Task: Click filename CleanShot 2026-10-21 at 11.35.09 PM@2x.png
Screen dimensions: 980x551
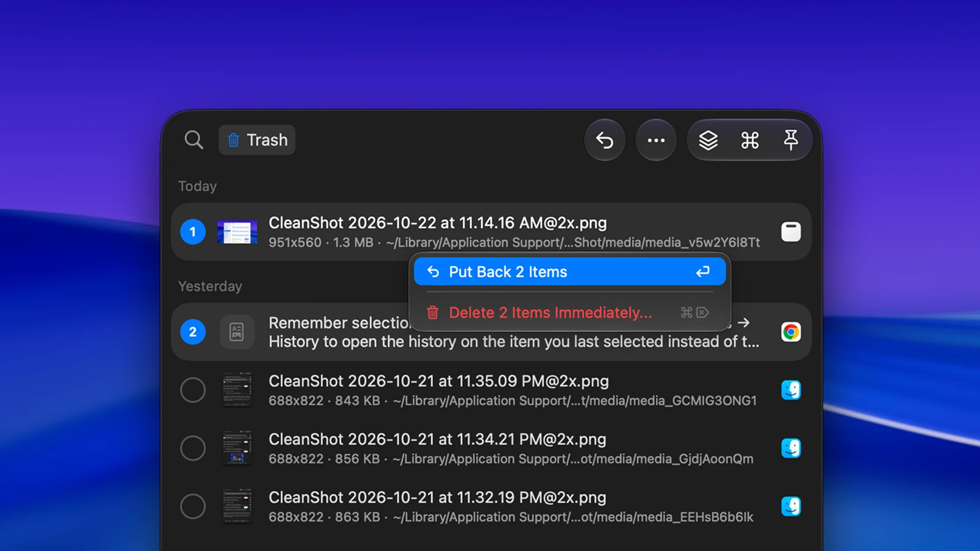Action: [439, 381]
